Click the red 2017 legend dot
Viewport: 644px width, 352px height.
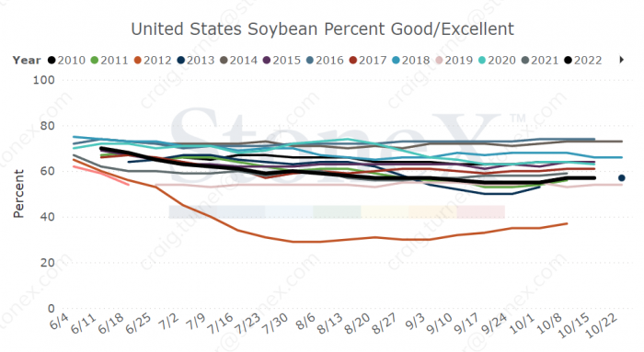pos(352,61)
